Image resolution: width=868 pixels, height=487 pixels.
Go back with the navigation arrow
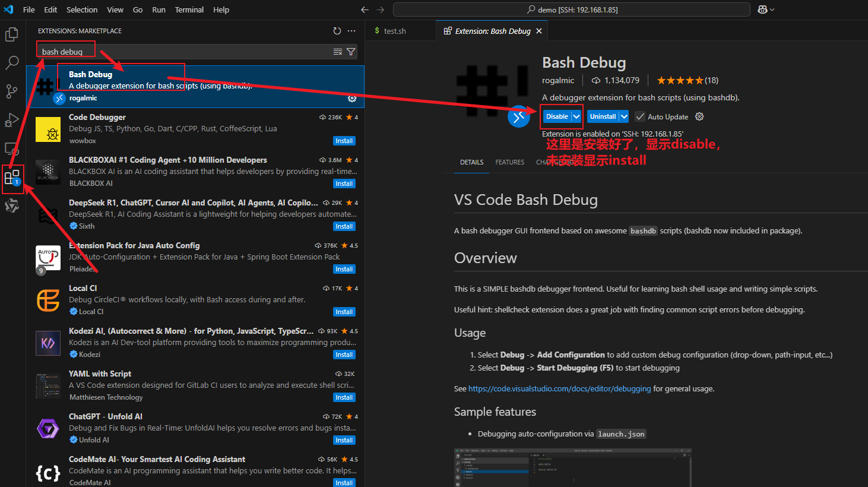[365, 10]
